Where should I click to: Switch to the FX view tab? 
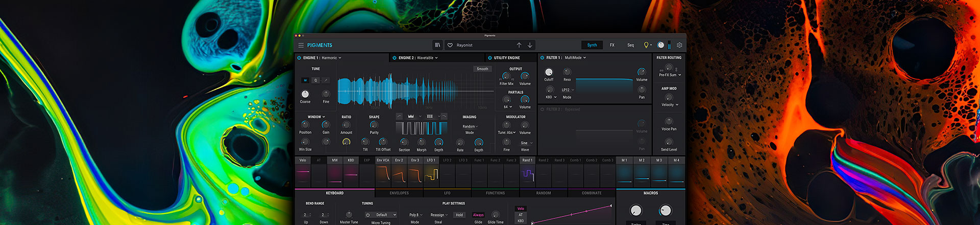612,45
